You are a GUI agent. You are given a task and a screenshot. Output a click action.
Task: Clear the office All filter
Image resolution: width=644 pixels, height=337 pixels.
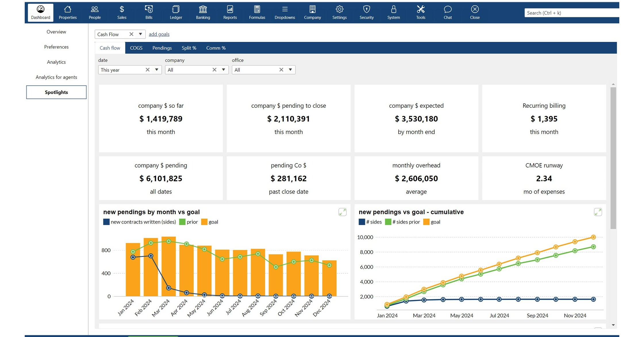coord(281,70)
